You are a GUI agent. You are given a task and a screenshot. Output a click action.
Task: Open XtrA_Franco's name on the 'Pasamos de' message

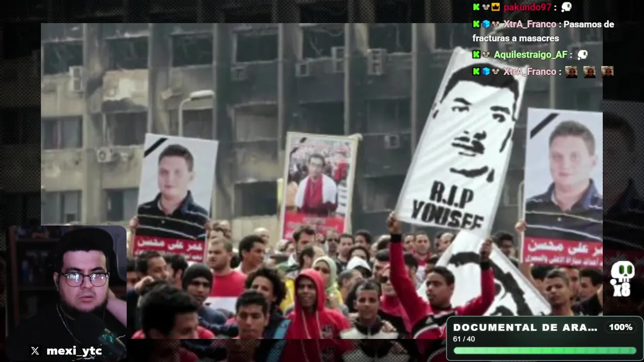click(x=530, y=24)
